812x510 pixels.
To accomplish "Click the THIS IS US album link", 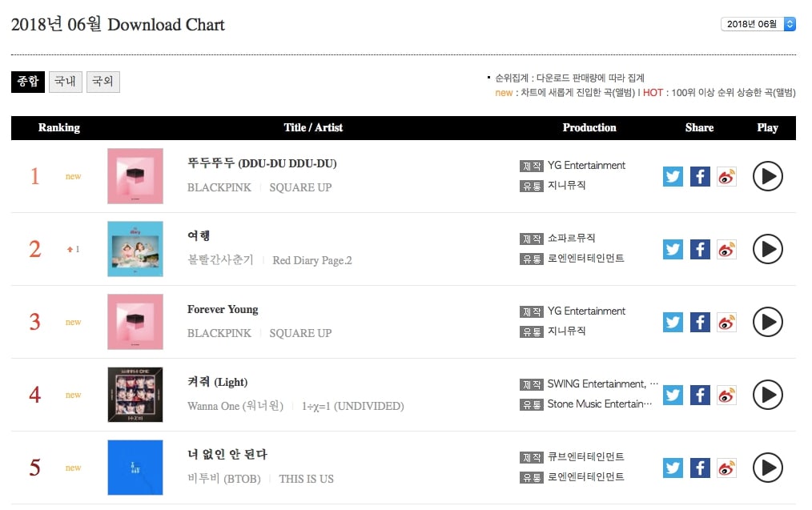I will [x=307, y=479].
